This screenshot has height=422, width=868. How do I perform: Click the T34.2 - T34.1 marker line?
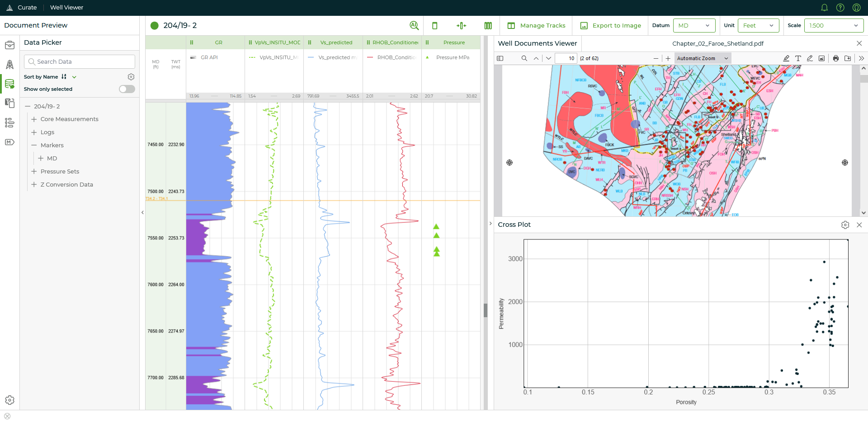tap(312, 200)
